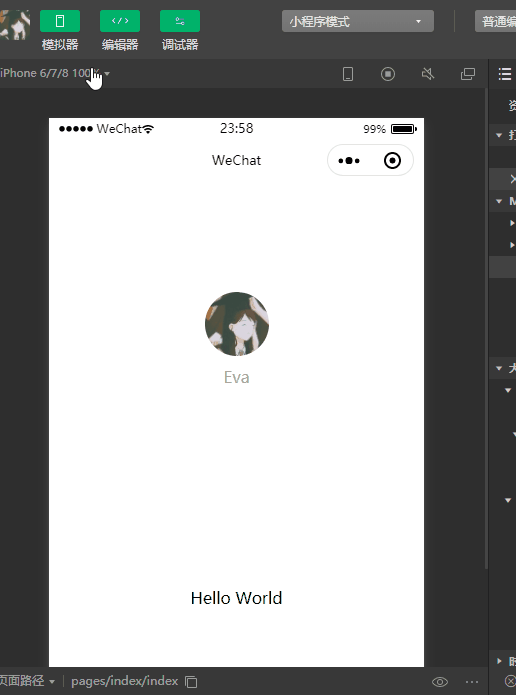Mute simulator sound via speaker icon

tap(428, 74)
